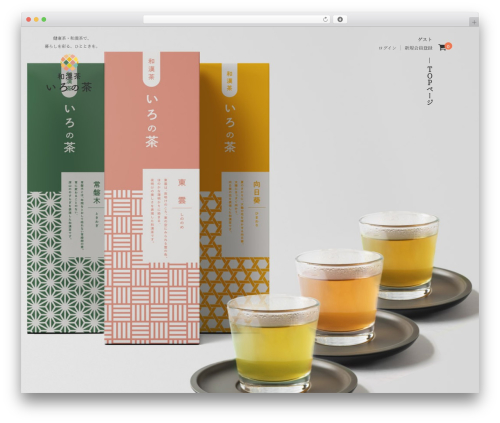
Task: Click the site tagline text above logo
Action: tap(72, 42)
